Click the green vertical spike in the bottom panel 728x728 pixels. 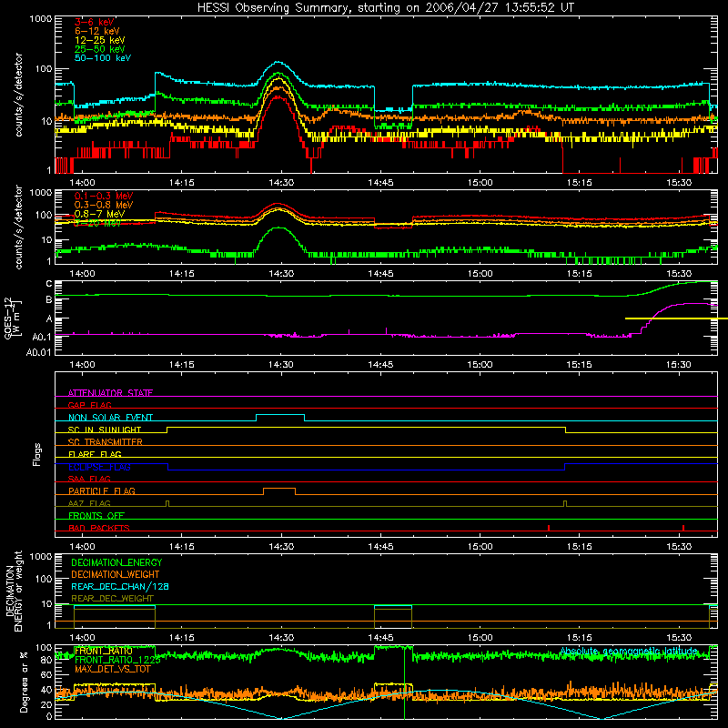pos(404,682)
